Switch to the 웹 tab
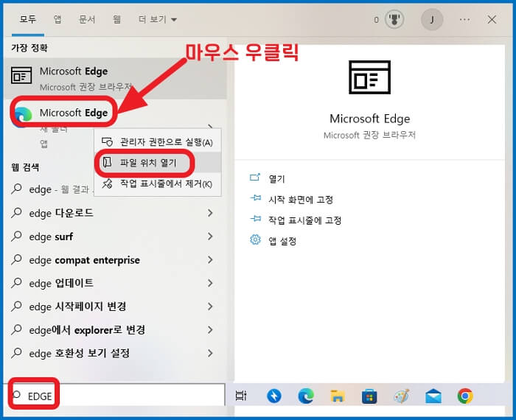Viewport: 516px width, 420px height. click(x=116, y=19)
